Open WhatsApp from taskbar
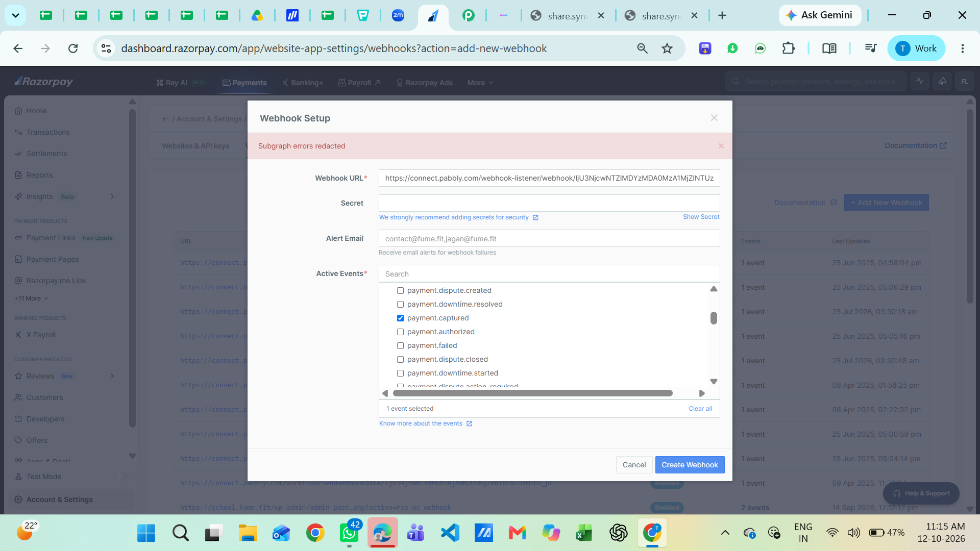 (x=350, y=533)
